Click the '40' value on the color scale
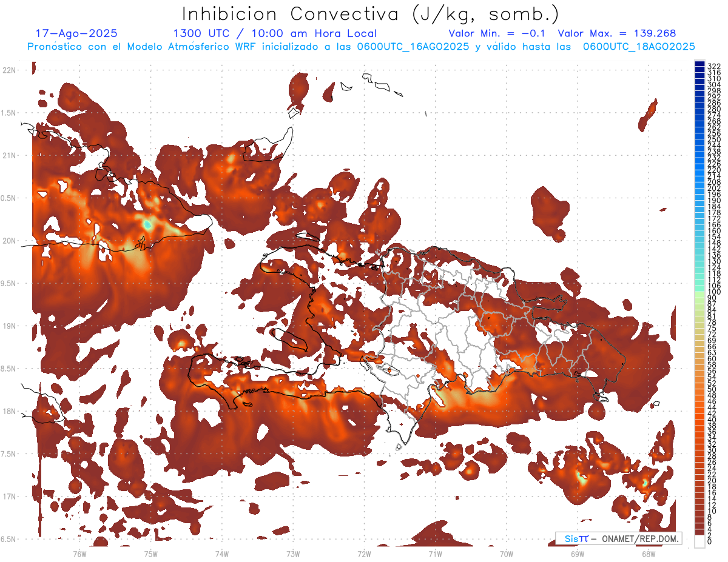Viewport: 728px width, 562px height. (712, 420)
